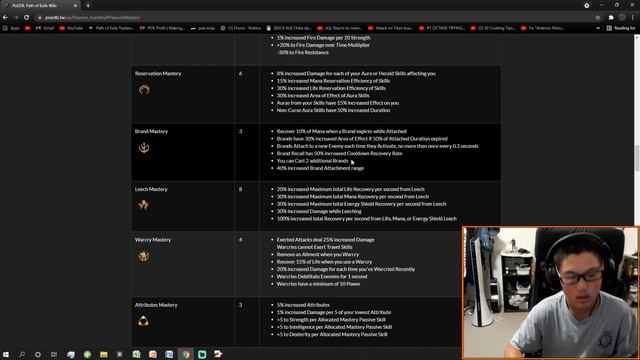Click 'Warcries have a minimum of 10 Power'

[319, 284]
